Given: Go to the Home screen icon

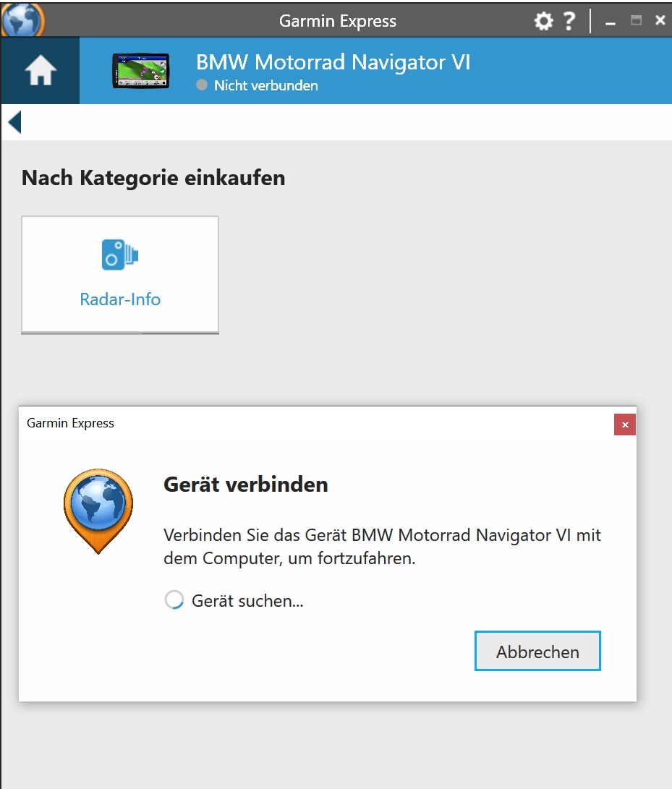Looking at the screenshot, I should 39,70.
